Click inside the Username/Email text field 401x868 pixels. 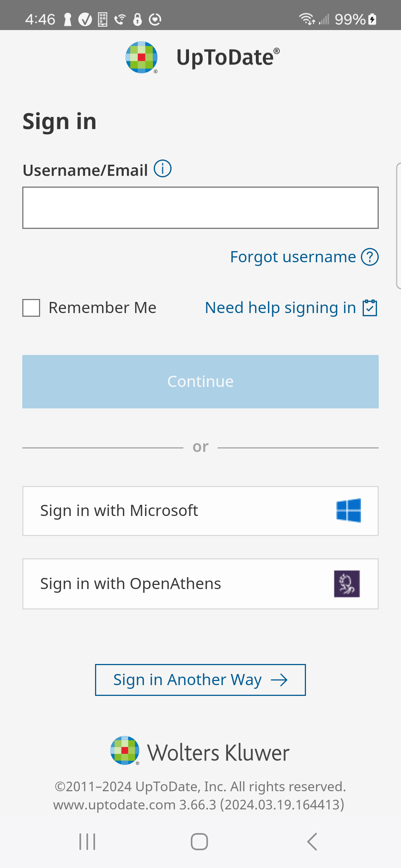coord(200,208)
